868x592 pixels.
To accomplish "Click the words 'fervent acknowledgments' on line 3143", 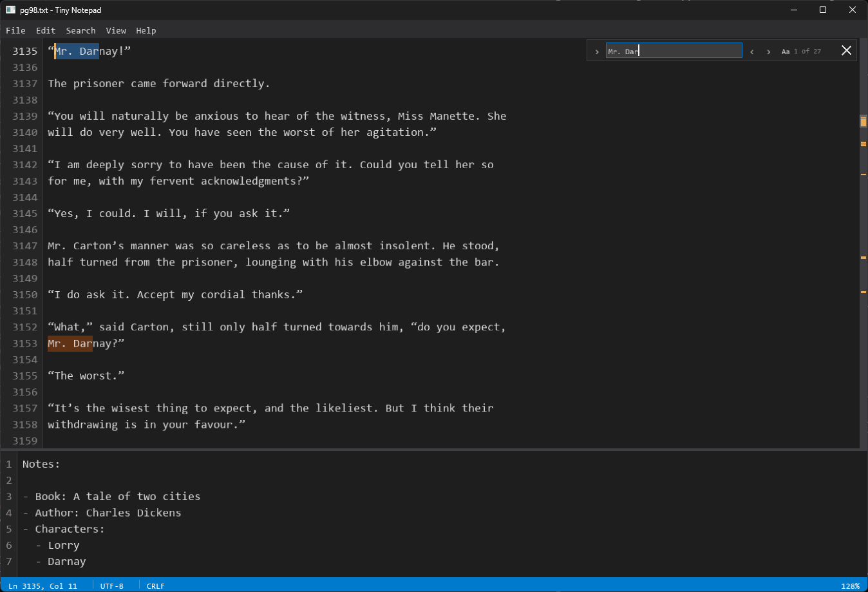I will click(x=223, y=181).
